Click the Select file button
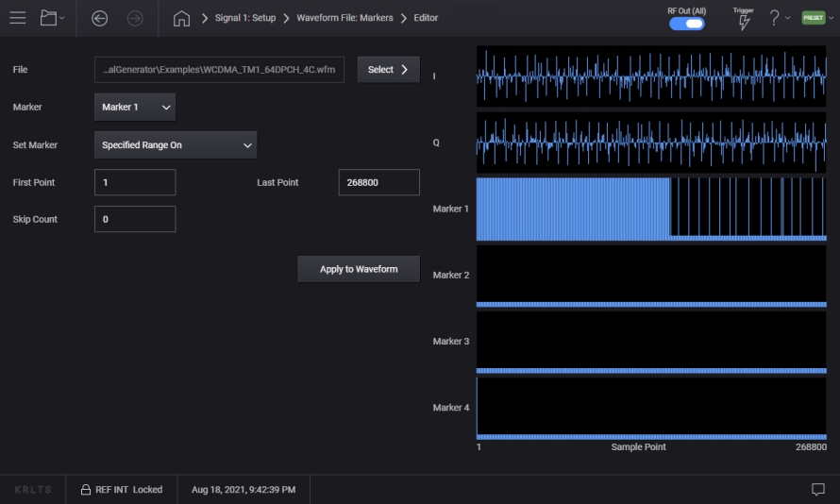 tap(388, 70)
